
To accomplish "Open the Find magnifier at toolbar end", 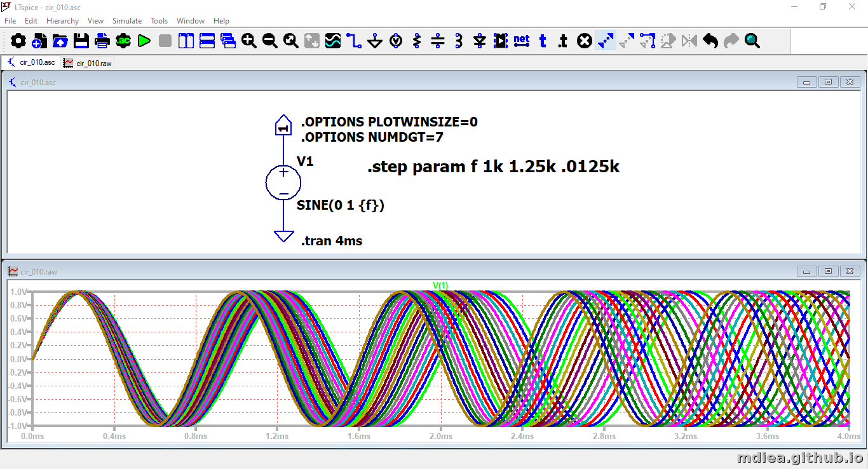I will [x=752, y=41].
